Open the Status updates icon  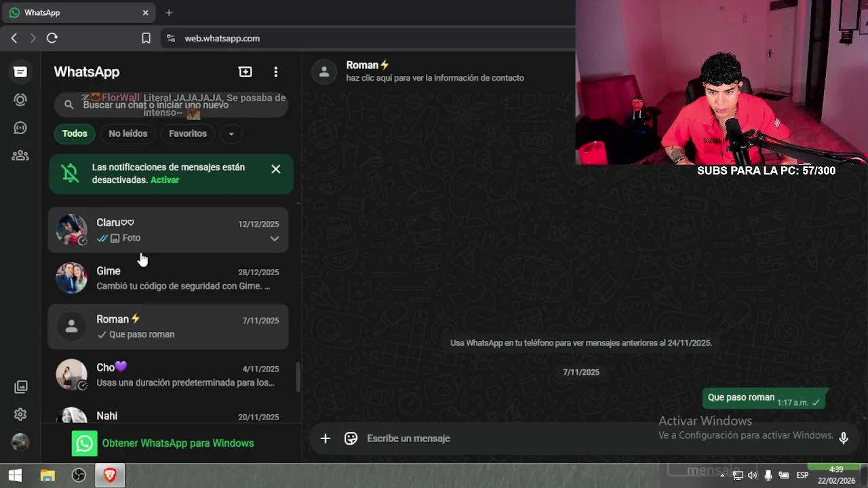[x=20, y=100]
